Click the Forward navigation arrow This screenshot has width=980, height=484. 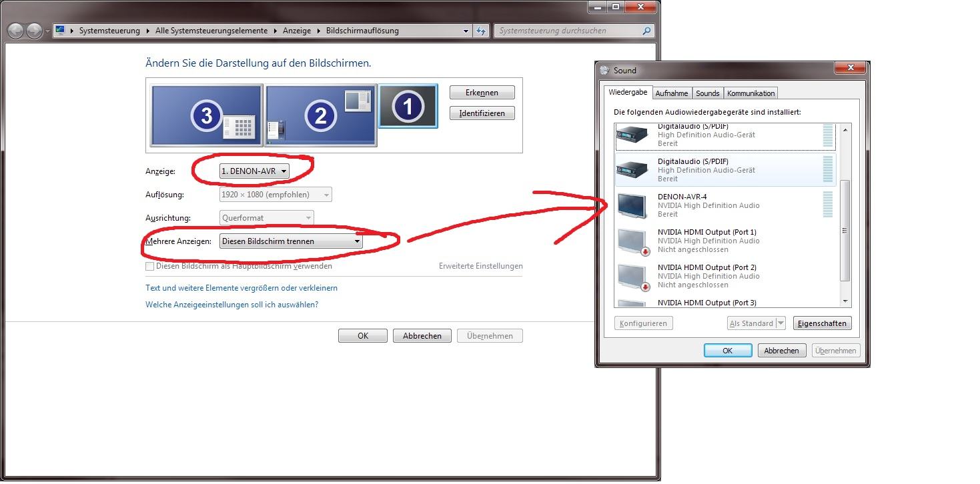35,31
